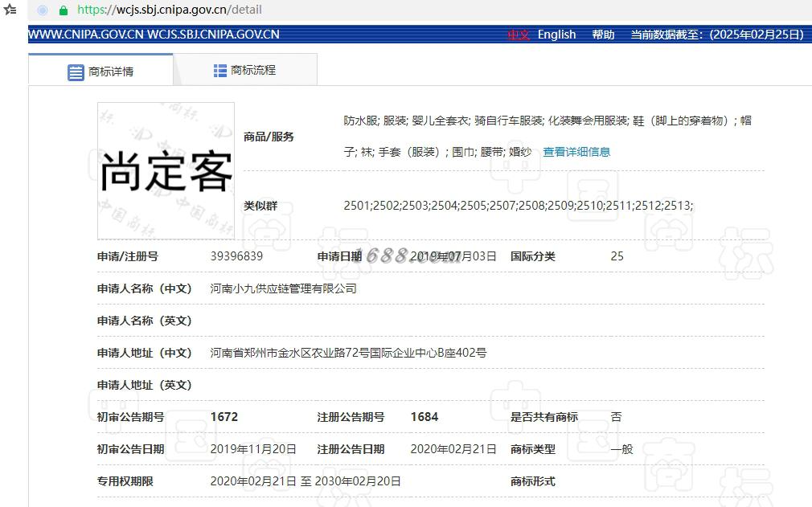Click the 初审公告日期 label

(x=130, y=449)
